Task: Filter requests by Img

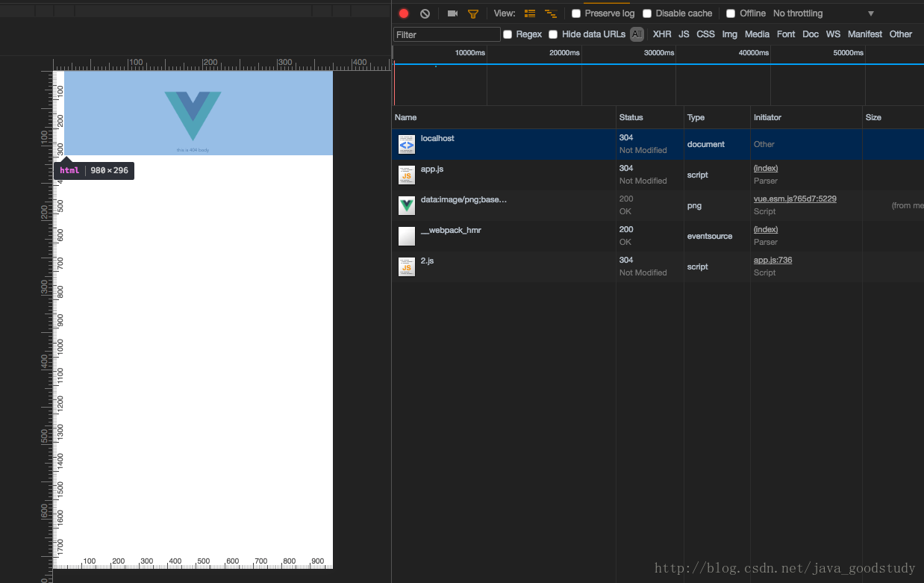Action: [x=730, y=34]
